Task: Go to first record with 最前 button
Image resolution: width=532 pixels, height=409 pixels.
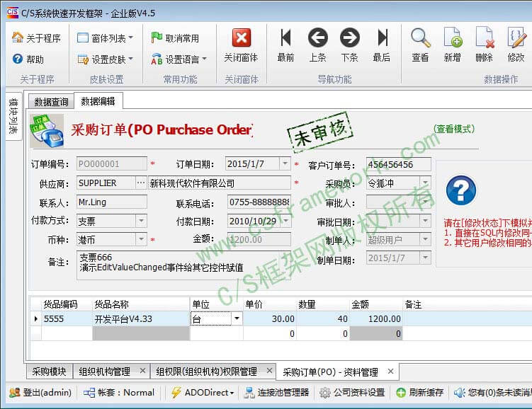Action: [x=285, y=38]
